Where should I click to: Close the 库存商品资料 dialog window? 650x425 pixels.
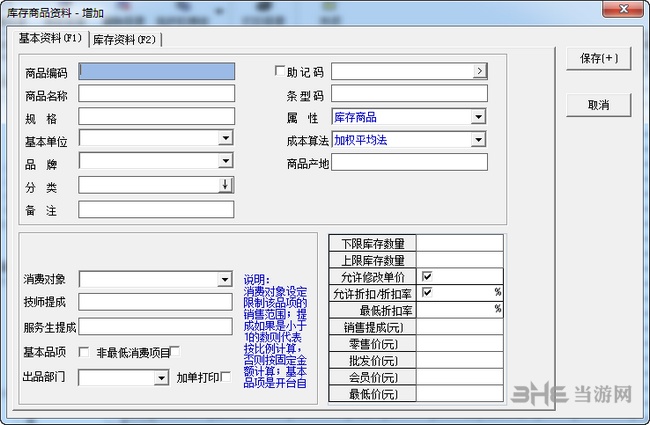click(623, 8)
